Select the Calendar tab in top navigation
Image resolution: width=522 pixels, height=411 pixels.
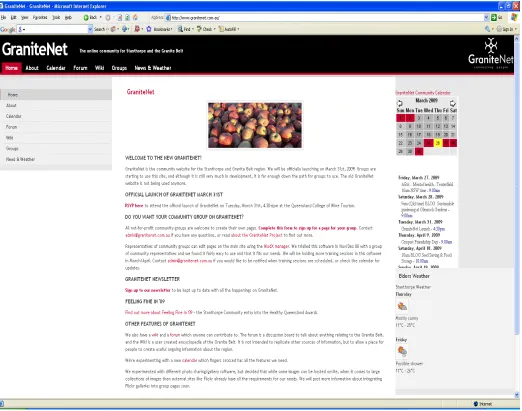pos(56,68)
